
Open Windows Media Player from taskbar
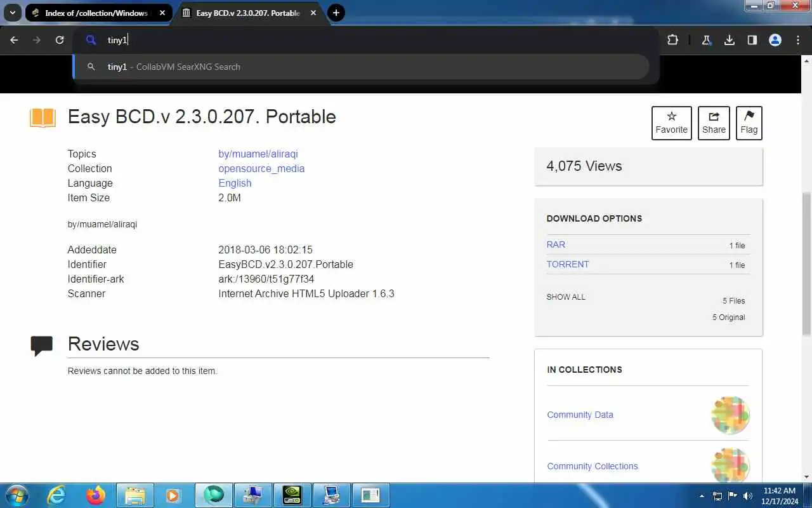(174, 495)
